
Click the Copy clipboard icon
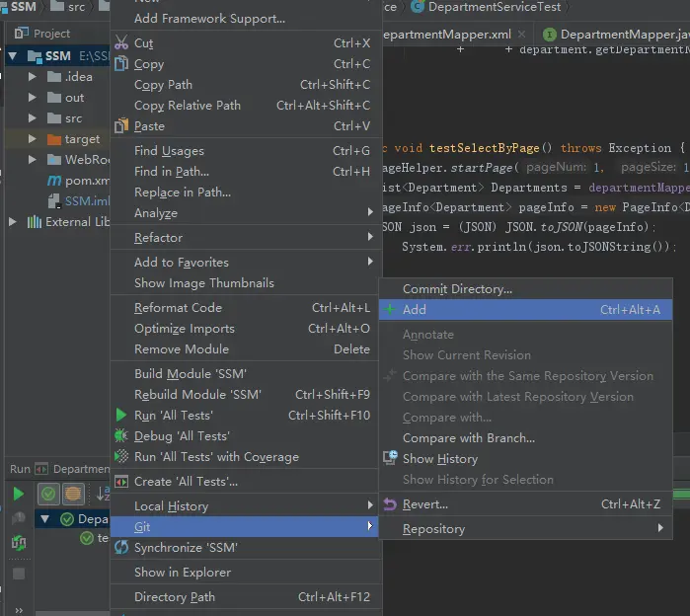coord(121,64)
